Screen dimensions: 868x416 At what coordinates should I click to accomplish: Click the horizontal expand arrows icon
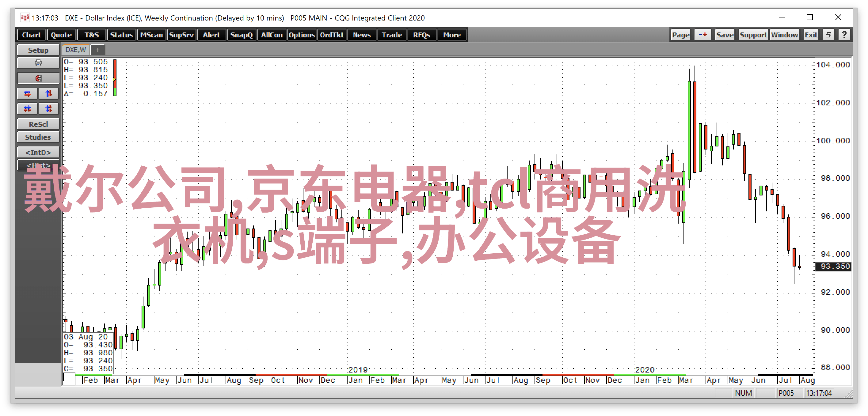point(27,93)
